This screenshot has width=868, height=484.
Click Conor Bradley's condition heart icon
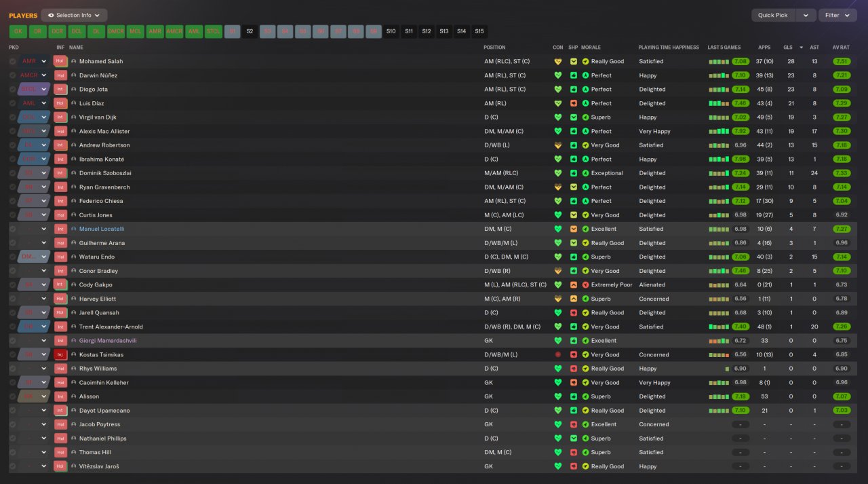[x=558, y=271]
